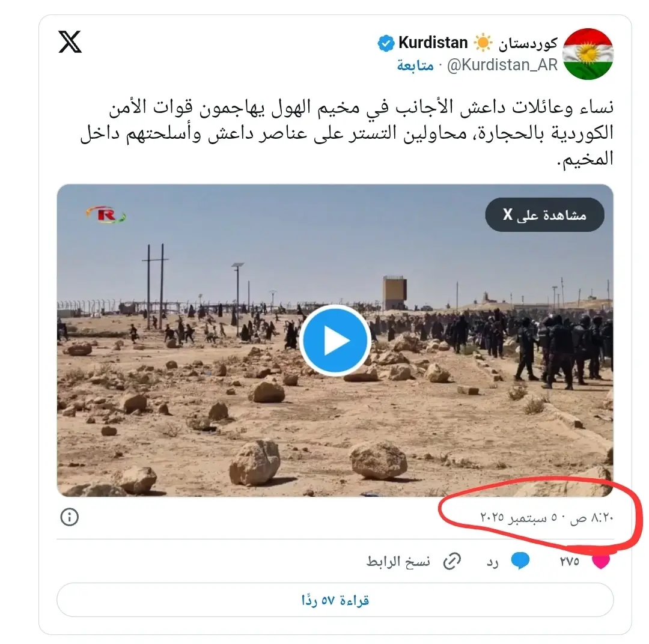Image resolution: width=649 pixels, height=644 pixels.
Task: Open the X logo link
Action: click(x=70, y=42)
